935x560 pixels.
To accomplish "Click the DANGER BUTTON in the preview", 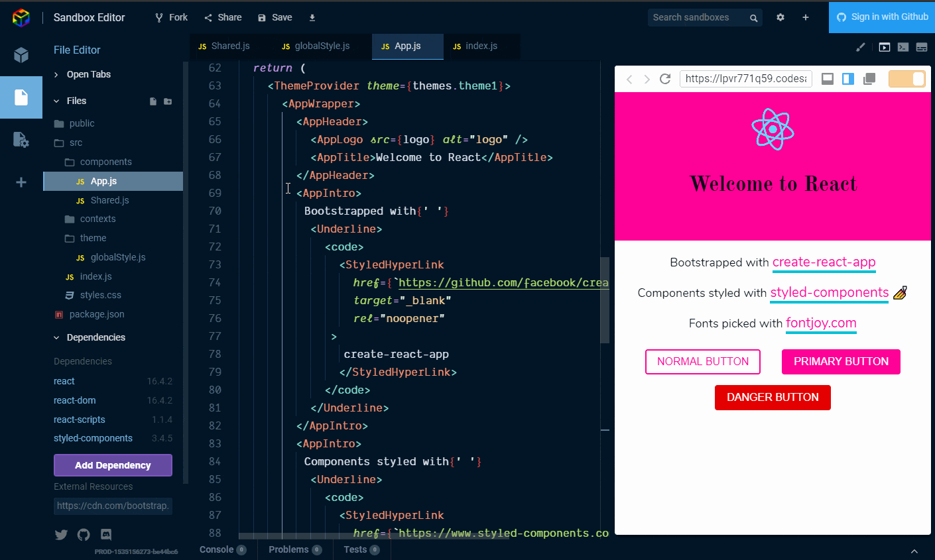I will coord(773,398).
